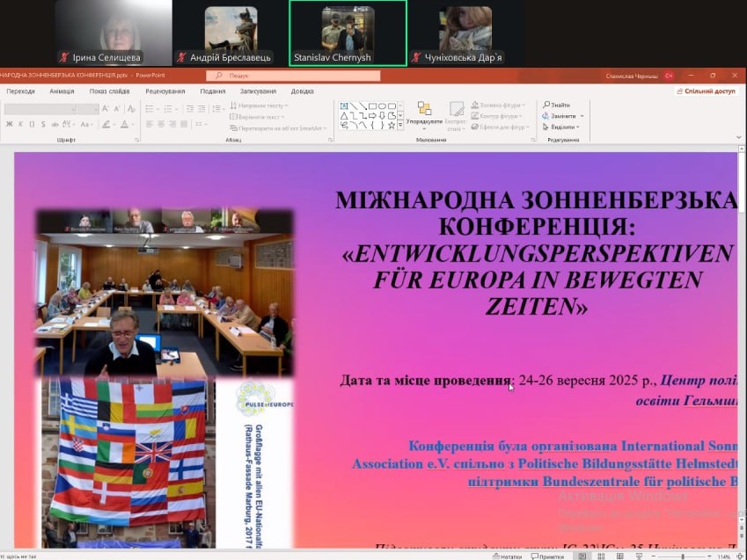Image resolution: width=747 pixels, height=560 pixels.
Task: Click the Упорядкувати (Arrange) icon
Action: [424, 112]
